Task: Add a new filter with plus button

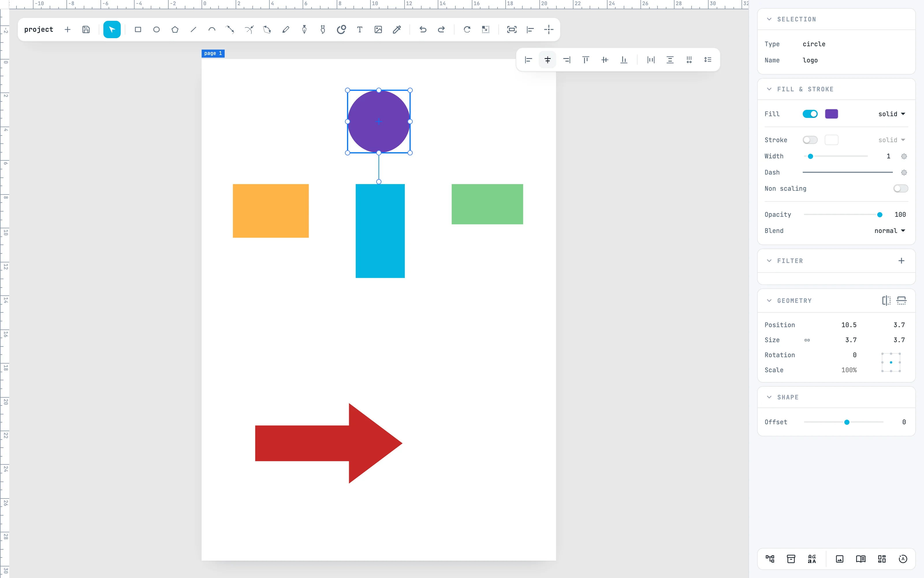Action: [x=901, y=261]
